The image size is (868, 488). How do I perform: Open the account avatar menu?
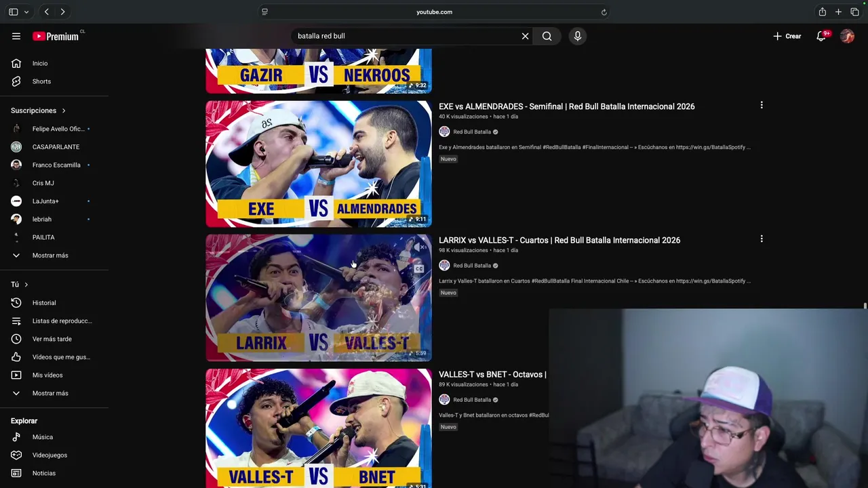[x=847, y=36]
